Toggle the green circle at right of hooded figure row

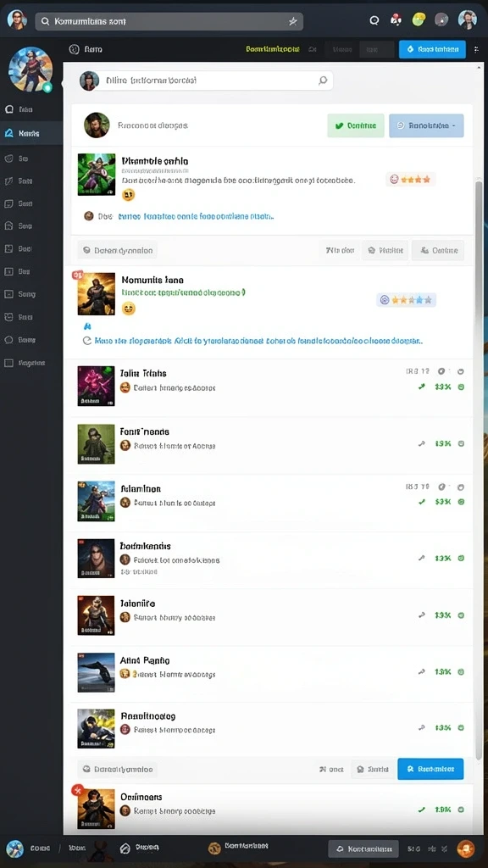coord(461,443)
